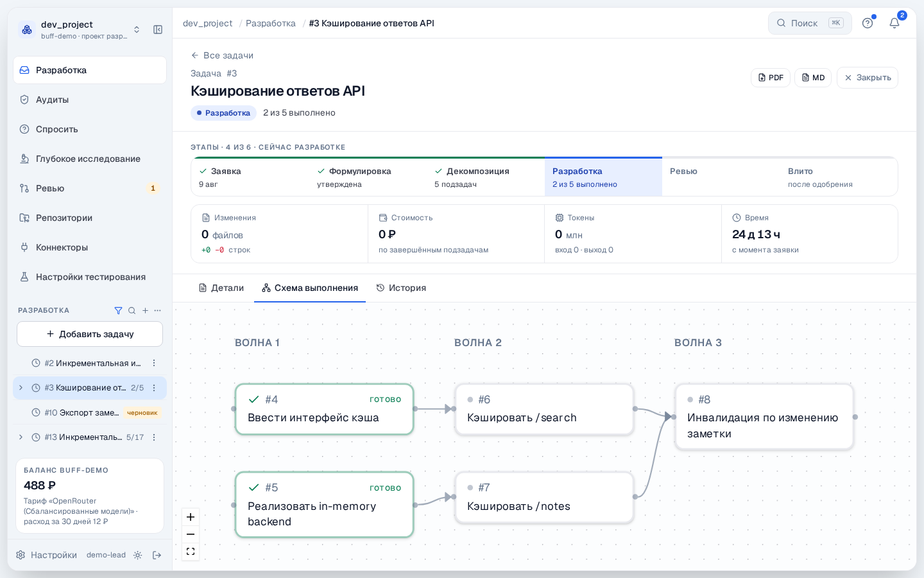
Task: Switch to the Детали tab
Action: [x=221, y=288]
